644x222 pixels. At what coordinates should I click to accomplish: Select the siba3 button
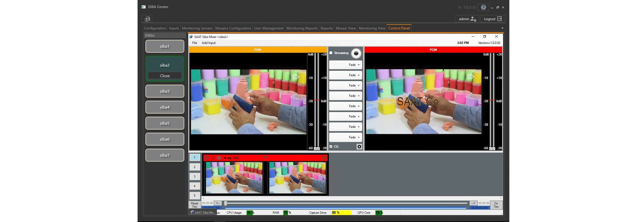165,91
